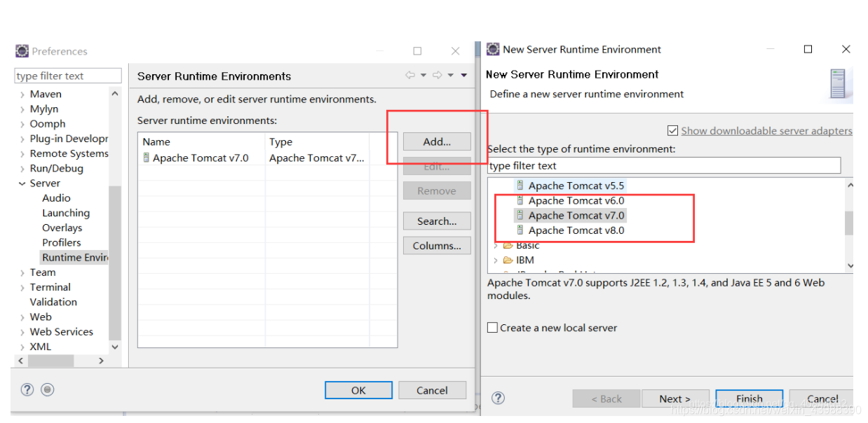This screenshot has width=868, height=423.
Task: Click the Name column header
Action: coord(156,141)
